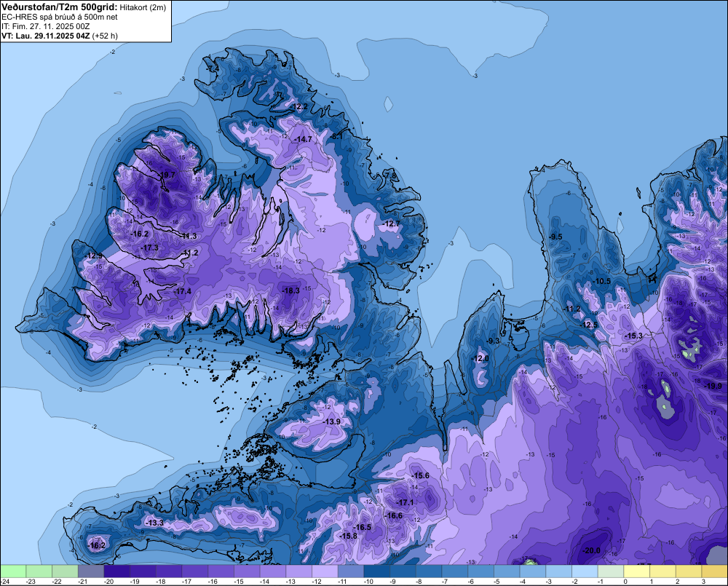Select the -9.5 temperature value
This screenshot has width=728, height=586.
click(x=555, y=237)
